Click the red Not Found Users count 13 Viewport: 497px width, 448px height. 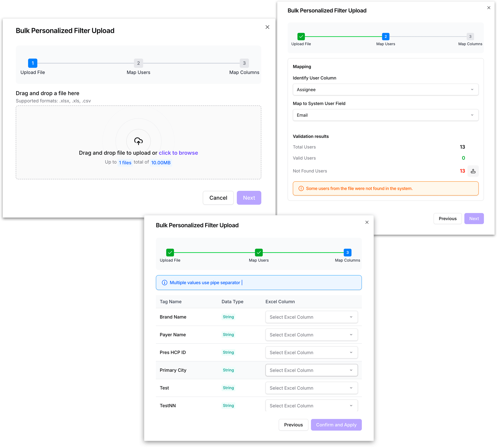(x=462, y=171)
